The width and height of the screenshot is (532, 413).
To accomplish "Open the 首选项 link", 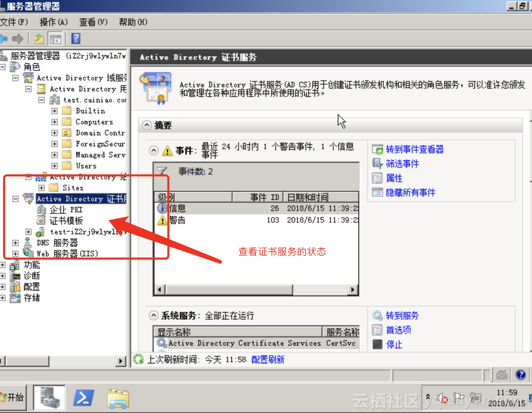I will click(x=398, y=330).
